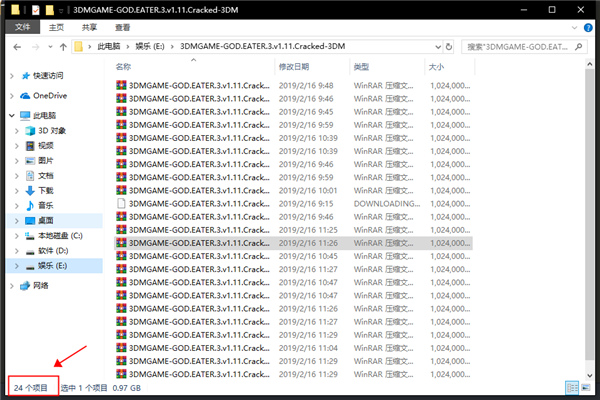The image size is (600, 400).
Task: Select the file modified 2019/2/16 10:45
Action: point(293,256)
